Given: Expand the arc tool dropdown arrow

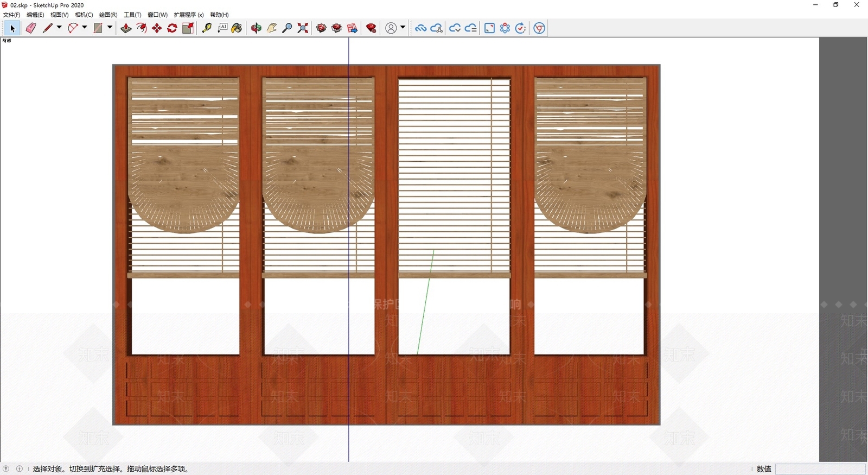Looking at the screenshot, I should [x=85, y=28].
